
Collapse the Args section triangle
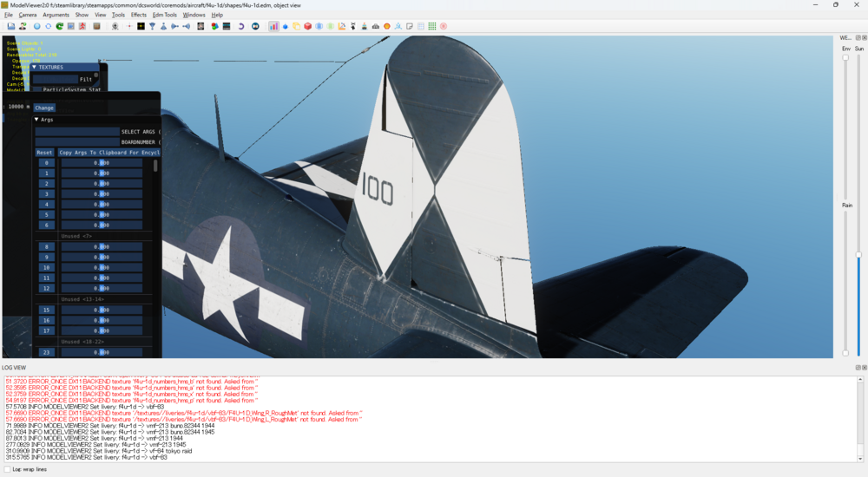click(36, 120)
